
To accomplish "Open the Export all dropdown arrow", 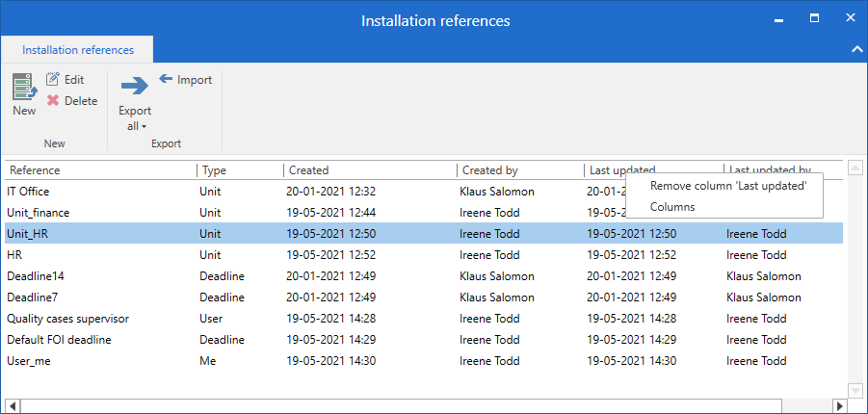I will [x=144, y=127].
